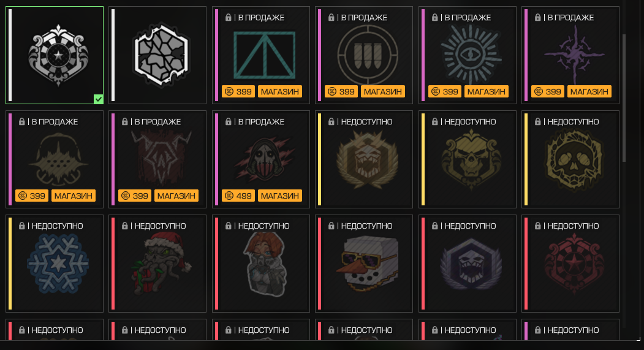Pick the three bullets circle emblem
Viewport: 644px width, 350px height.
(364, 55)
